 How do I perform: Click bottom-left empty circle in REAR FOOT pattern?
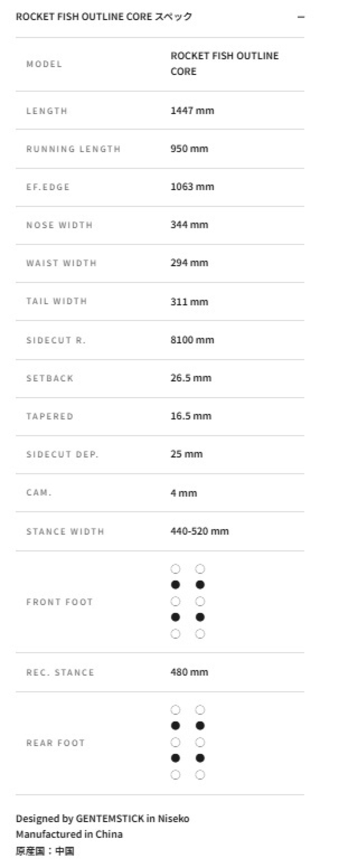(175, 775)
